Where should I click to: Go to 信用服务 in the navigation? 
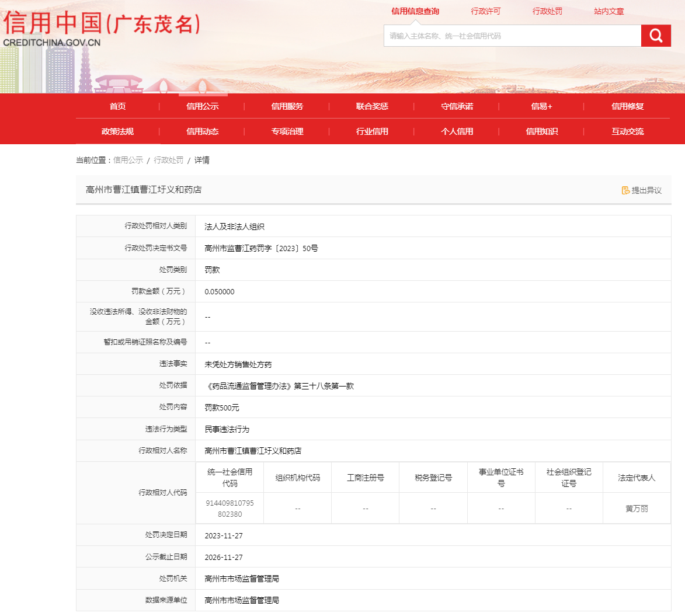[x=287, y=106]
